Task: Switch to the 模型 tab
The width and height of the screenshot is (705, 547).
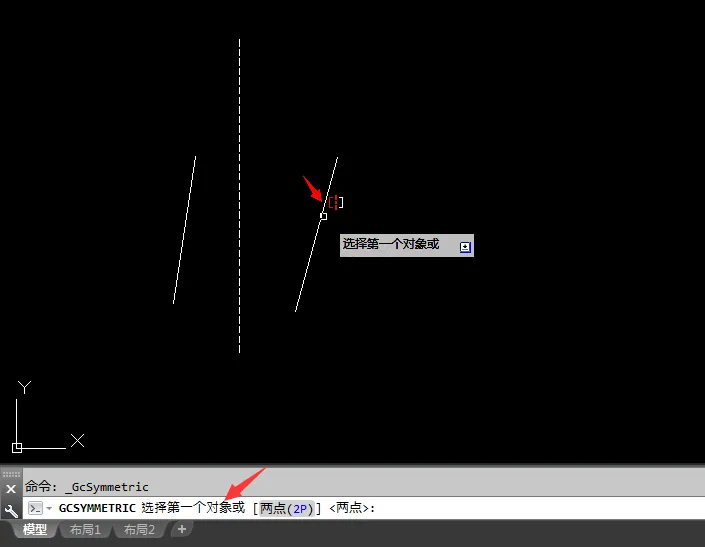Action: pos(35,529)
